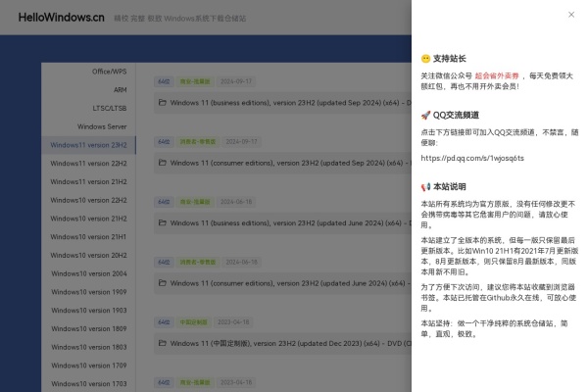Expand Windows 11 中国定制版 Dec 2023 entry

284,344
